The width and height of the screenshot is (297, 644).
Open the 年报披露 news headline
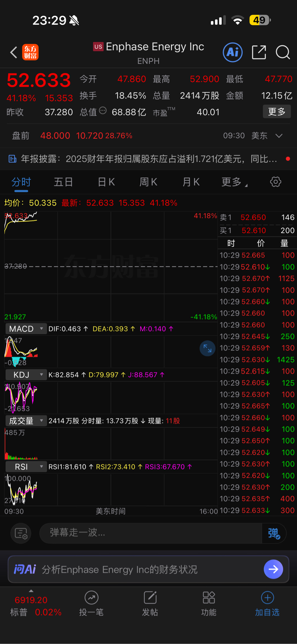[x=148, y=159]
